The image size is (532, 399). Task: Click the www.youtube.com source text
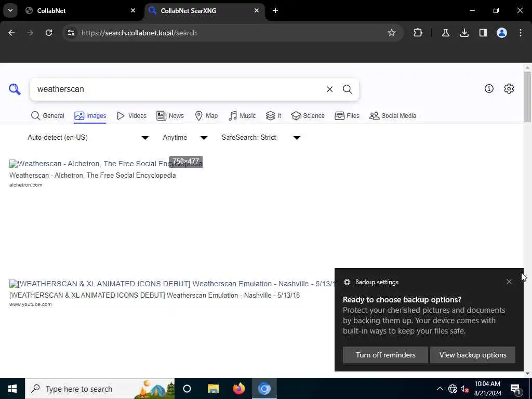(x=31, y=304)
